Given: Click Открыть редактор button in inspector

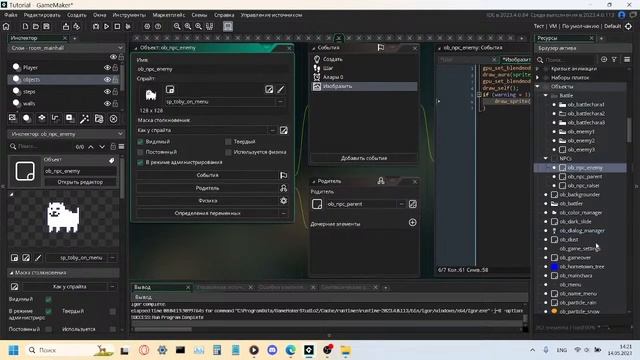Looking at the screenshot, I should click(x=80, y=182).
